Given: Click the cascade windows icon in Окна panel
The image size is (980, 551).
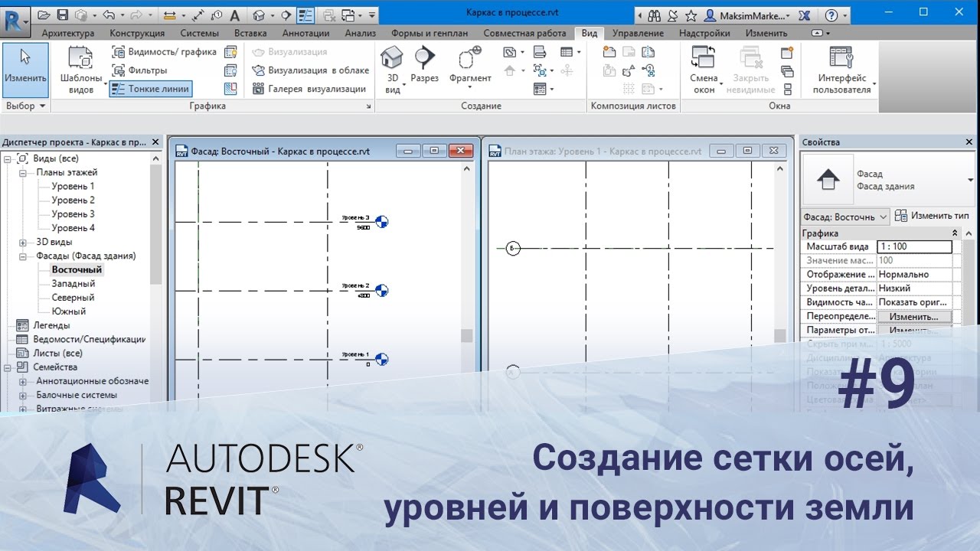Looking at the screenshot, I should 786,70.
